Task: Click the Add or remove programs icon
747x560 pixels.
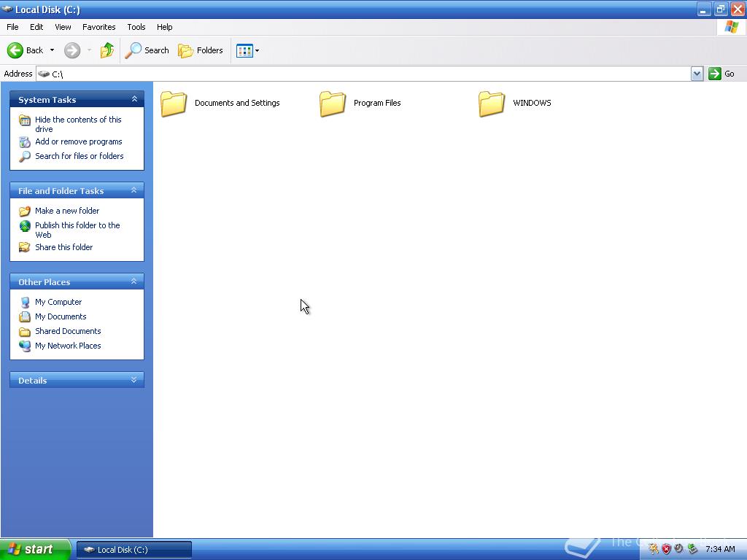Action: coord(25,142)
